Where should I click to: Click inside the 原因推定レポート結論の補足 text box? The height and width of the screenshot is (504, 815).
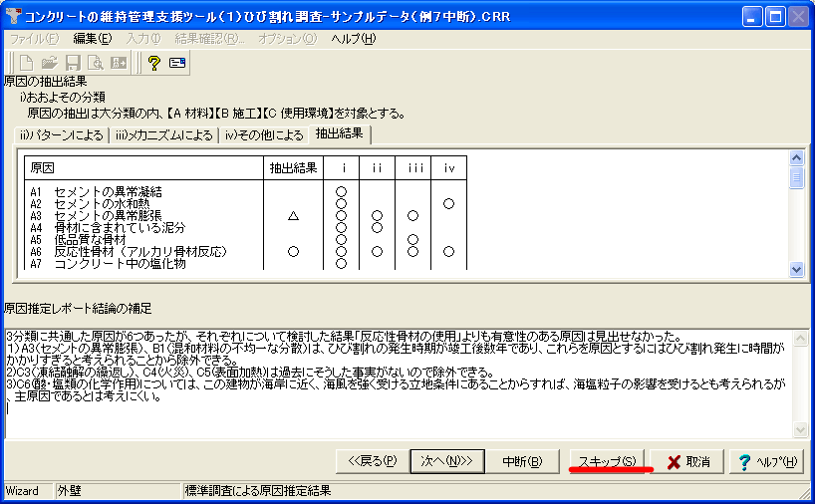(400, 383)
